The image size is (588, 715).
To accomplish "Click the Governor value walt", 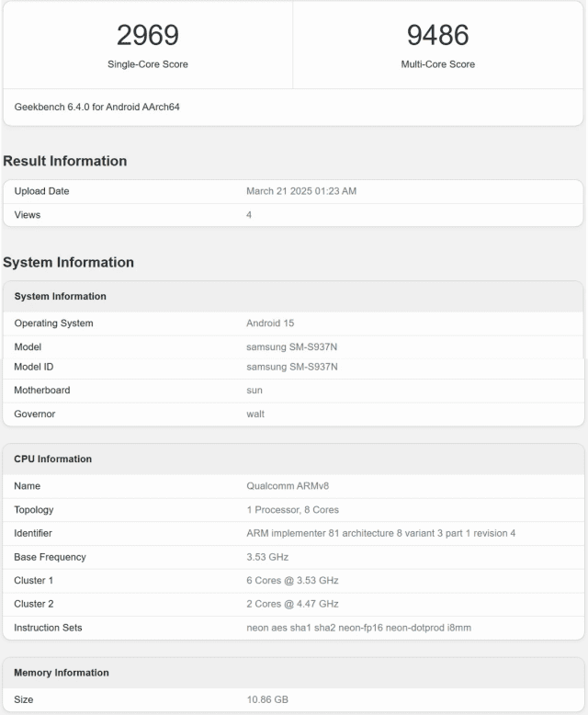I will (255, 414).
